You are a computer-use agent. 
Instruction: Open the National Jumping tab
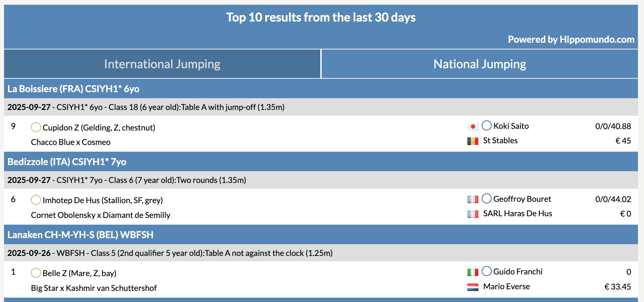[480, 64]
